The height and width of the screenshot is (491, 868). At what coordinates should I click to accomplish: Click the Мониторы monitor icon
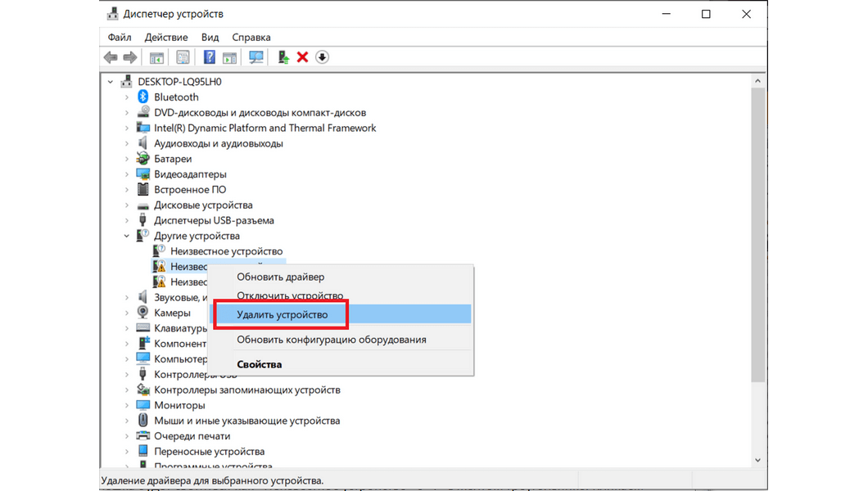coord(142,405)
